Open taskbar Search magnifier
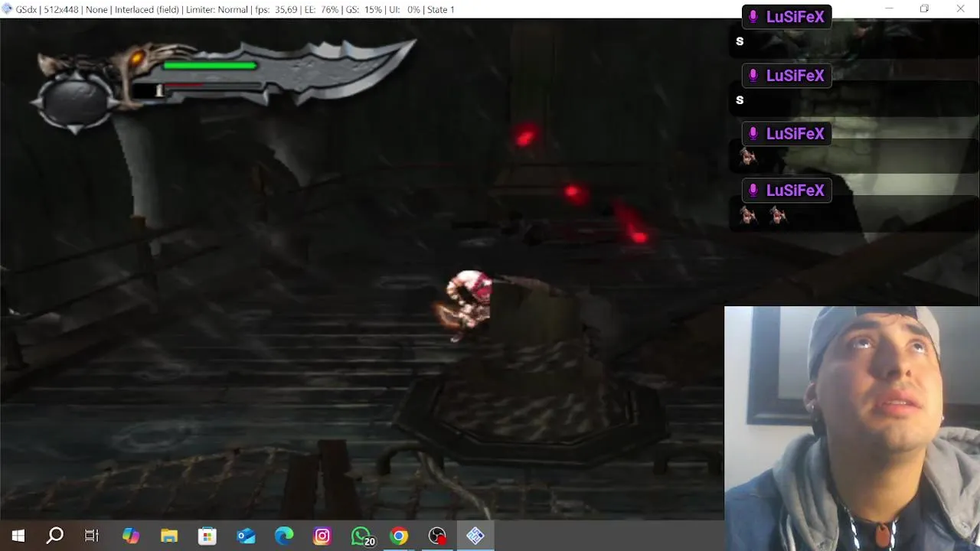This screenshot has height=551, width=980. click(x=54, y=536)
